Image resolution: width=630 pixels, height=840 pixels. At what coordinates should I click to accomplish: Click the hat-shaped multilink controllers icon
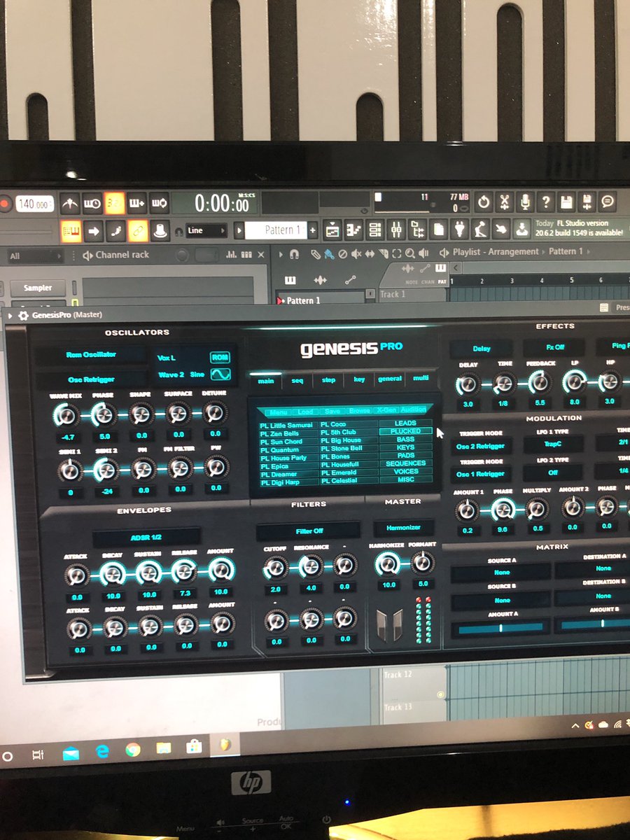[160, 230]
